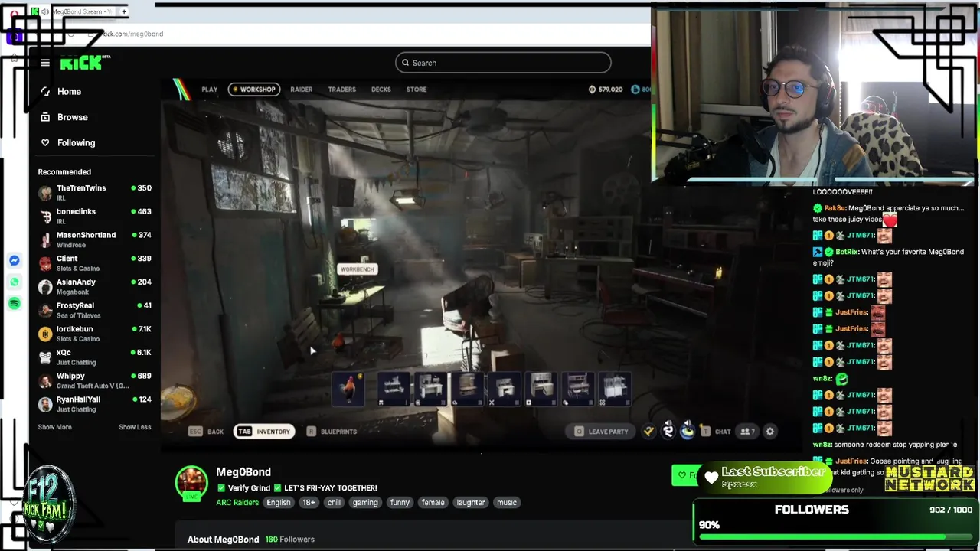Image resolution: width=980 pixels, height=551 pixels.
Task: Click lordkebun channel avatar
Action: 45,334
